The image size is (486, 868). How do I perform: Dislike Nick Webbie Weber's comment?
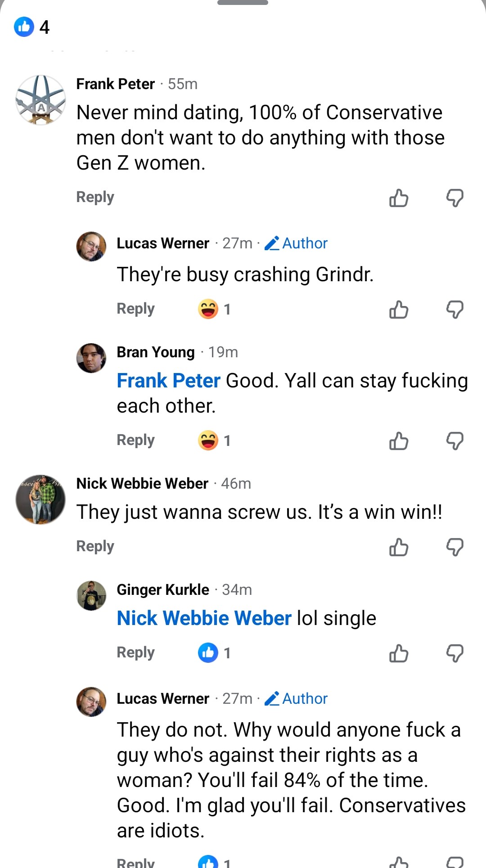(x=455, y=547)
